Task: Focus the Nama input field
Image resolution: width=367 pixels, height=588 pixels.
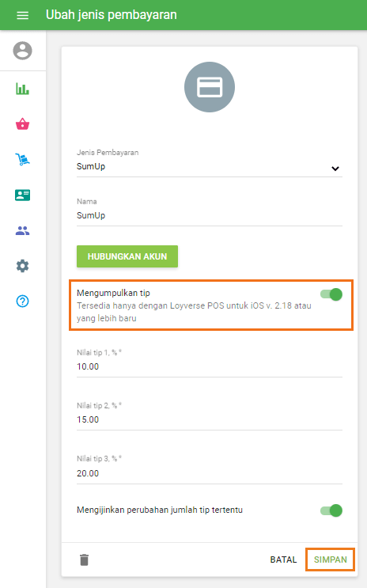Action: point(210,215)
